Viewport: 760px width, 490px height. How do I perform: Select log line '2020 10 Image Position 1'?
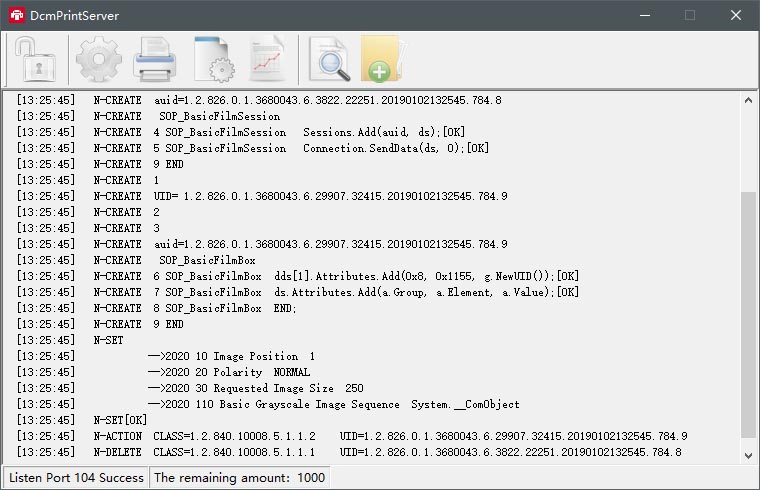166,356
